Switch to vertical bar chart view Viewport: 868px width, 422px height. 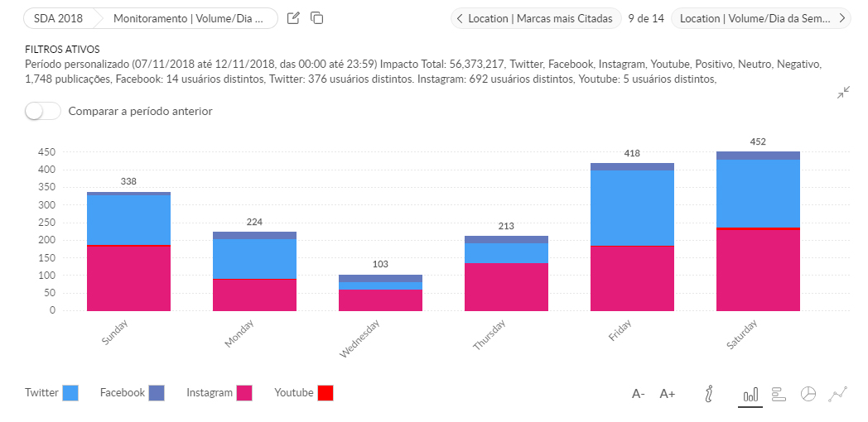(750, 395)
